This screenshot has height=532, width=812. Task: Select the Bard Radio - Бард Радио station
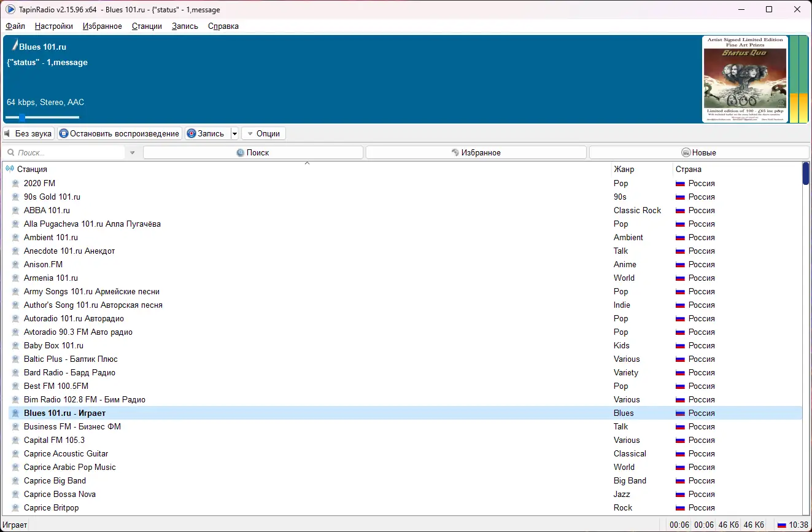pyautogui.click(x=405, y=372)
